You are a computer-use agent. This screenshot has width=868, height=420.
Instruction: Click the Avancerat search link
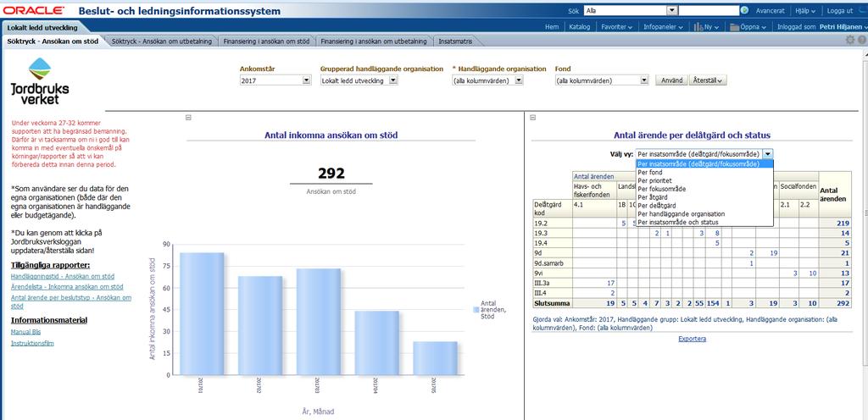click(x=770, y=10)
